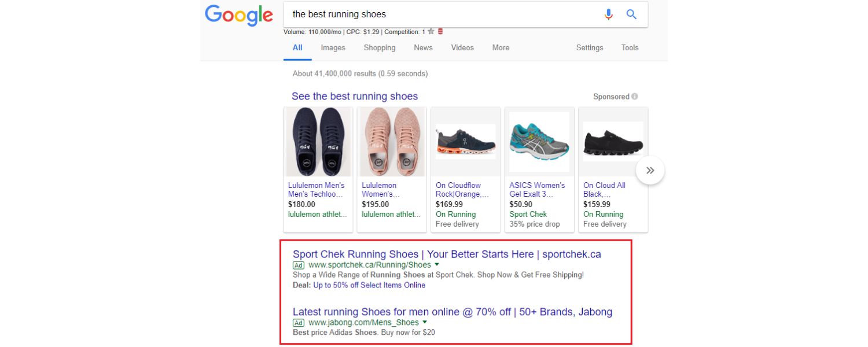Open search Settings
This screenshot has width=868, height=347.
(x=589, y=48)
